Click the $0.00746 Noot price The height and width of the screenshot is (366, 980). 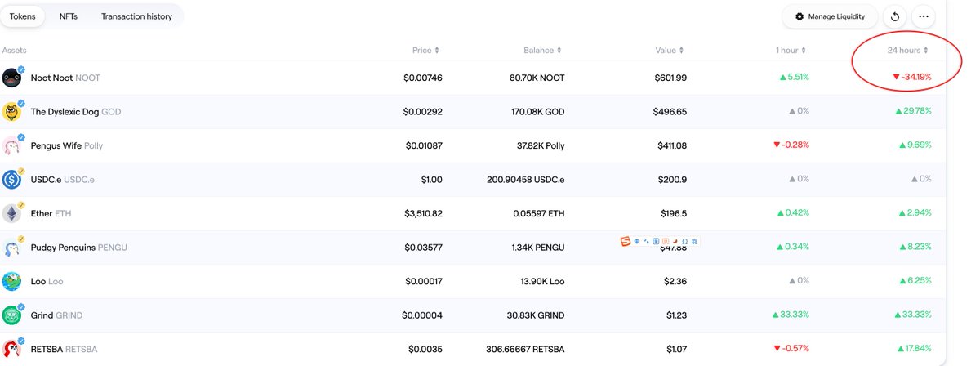[x=423, y=78]
